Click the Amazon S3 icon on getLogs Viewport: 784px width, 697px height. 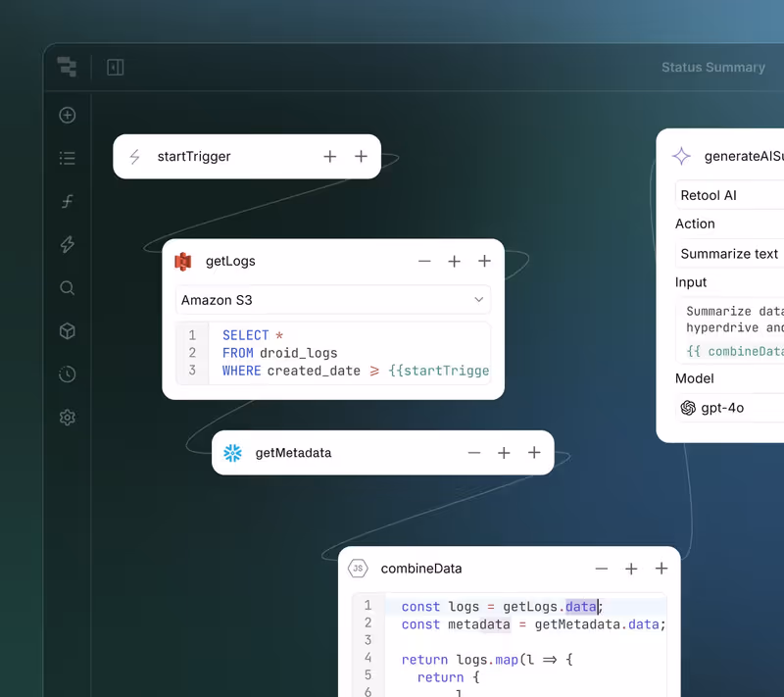pyautogui.click(x=183, y=262)
